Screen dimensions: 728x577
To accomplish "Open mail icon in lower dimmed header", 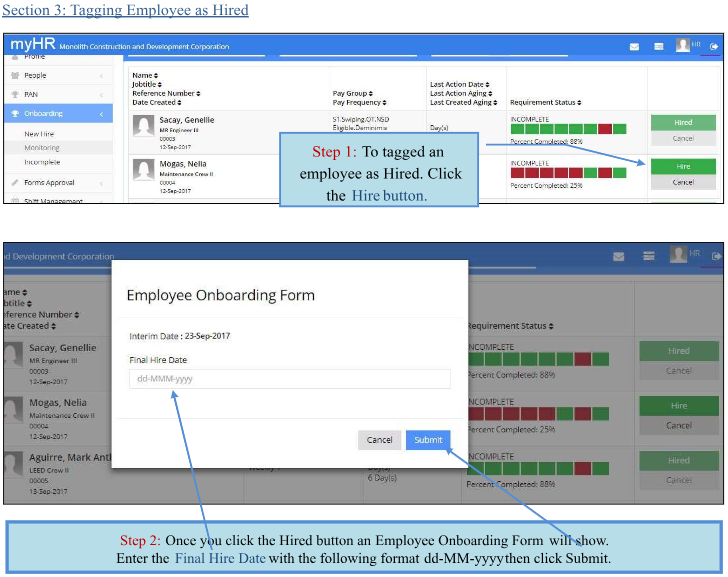I will click(x=618, y=257).
